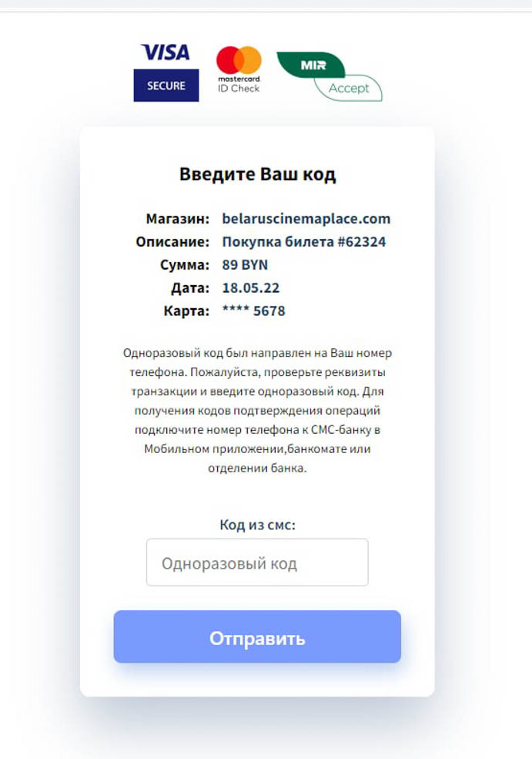Click the date value 18.05.22
The height and width of the screenshot is (759, 532).
pyautogui.click(x=250, y=288)
